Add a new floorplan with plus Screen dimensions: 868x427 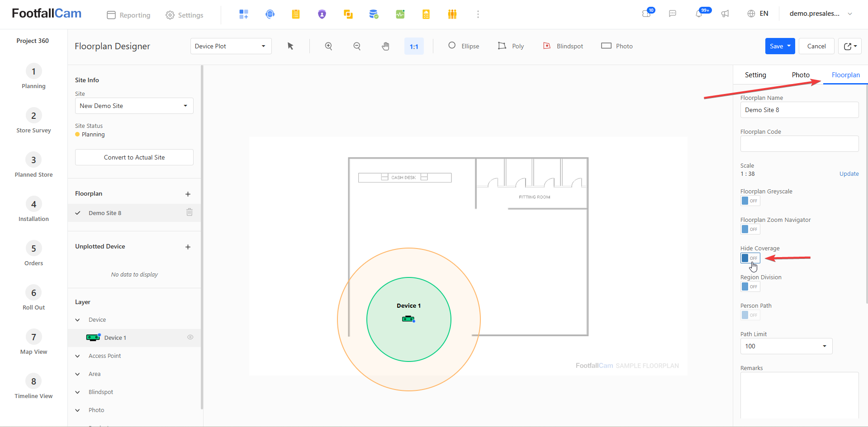point(188,194)
